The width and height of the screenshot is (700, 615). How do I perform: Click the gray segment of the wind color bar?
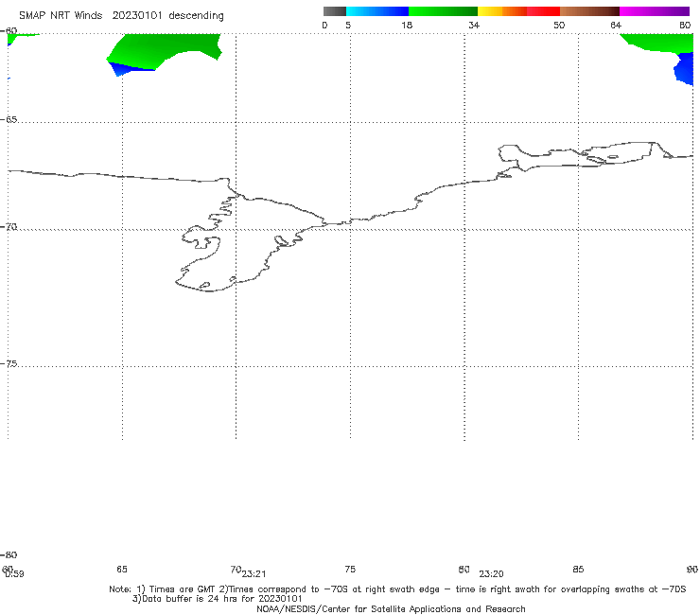335,11
